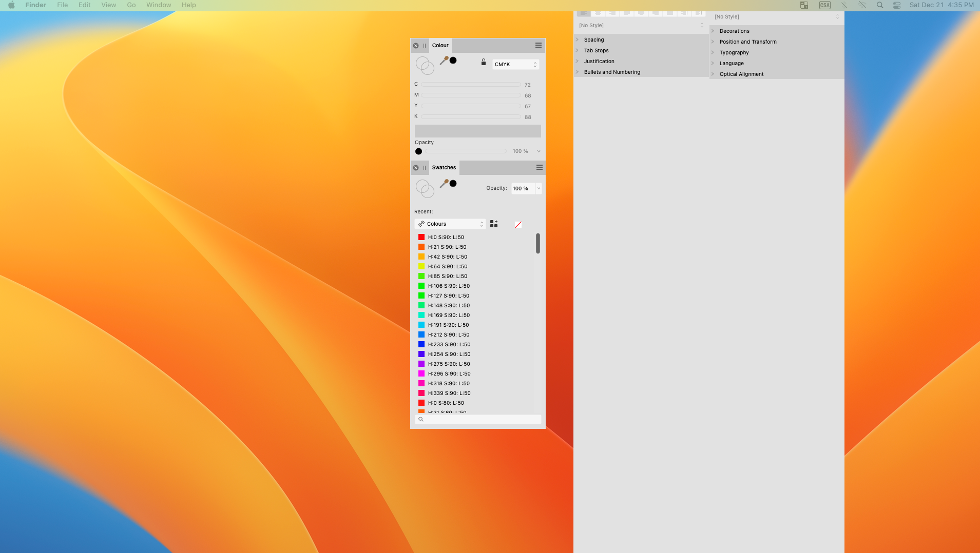Open the Colour panel hamburger menu
The height and width of the screenshot is (553, 980).
pyautogui.click(x=539, y=45)
